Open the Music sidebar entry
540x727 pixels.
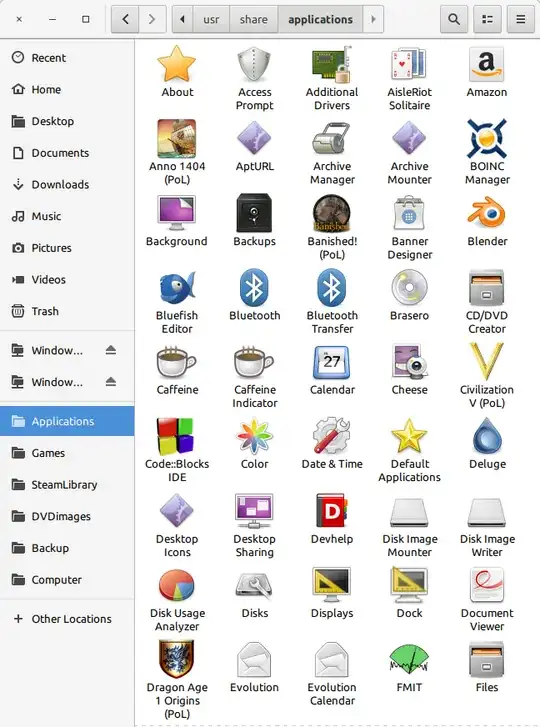click(67, 216)
